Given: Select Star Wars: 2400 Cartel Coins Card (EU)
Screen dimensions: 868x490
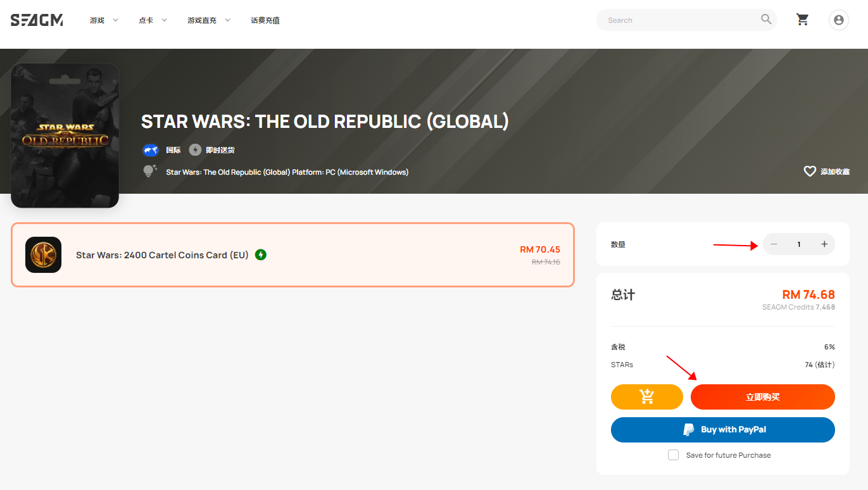Looking at the screenshot, I should 292,254.
